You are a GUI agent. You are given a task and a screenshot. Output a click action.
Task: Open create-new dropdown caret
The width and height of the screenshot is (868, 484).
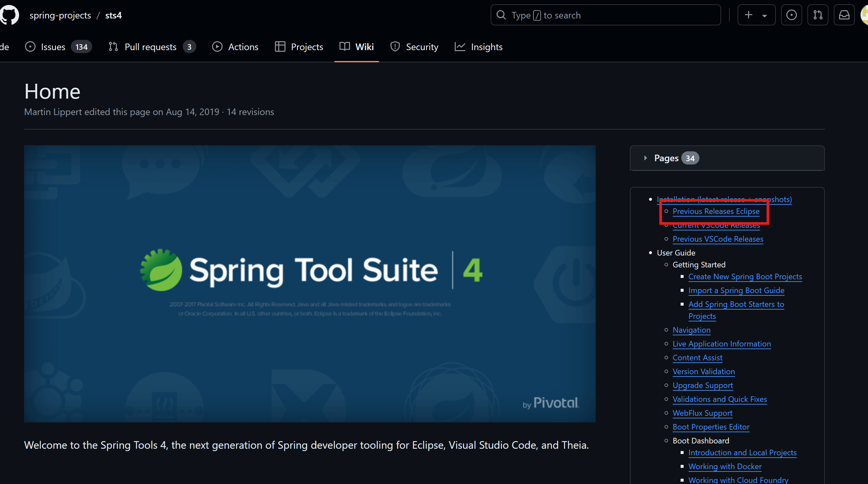point(765,16)
